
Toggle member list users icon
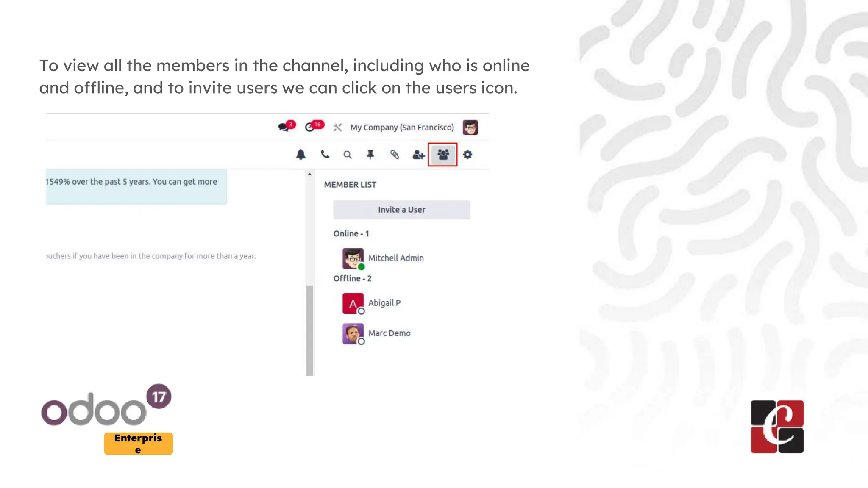pyautogui.click(x=442, y=155)
